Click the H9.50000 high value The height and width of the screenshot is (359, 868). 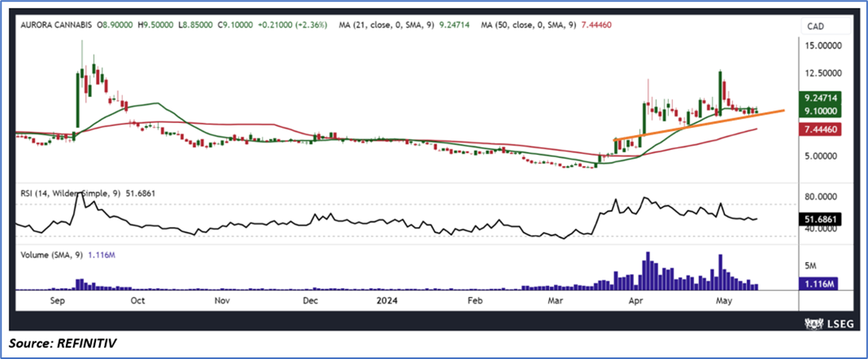click(157, 25)
